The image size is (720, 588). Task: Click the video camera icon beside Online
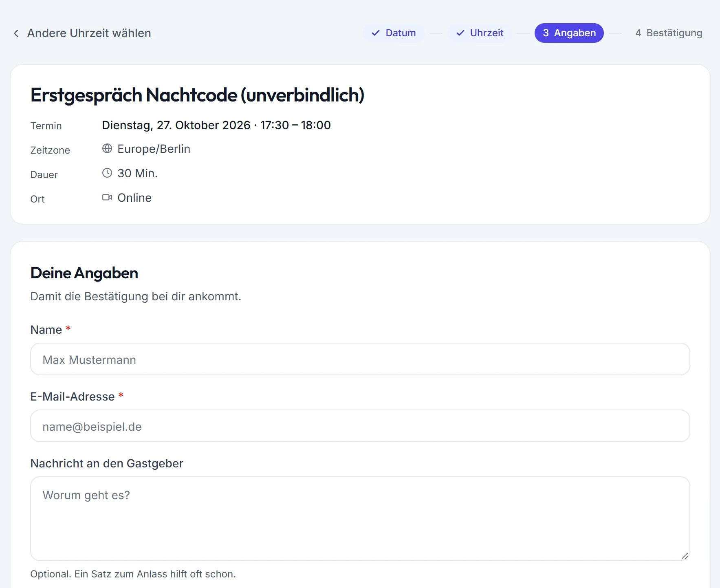pyautogui.click(x=107, y=198)
